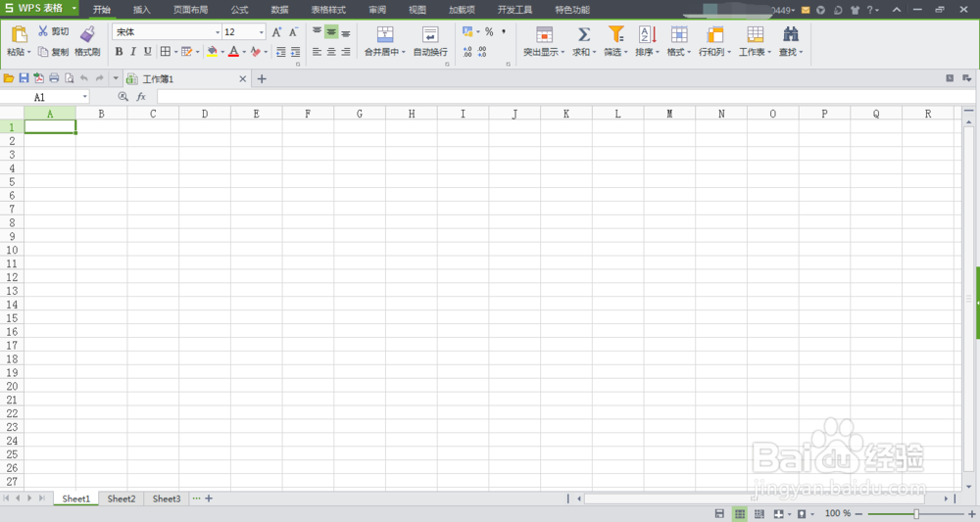The width and height of the screenshot is (980, 522).
Task: Click the Wrap Text (自动换行) icon
Action: [430, 34]
